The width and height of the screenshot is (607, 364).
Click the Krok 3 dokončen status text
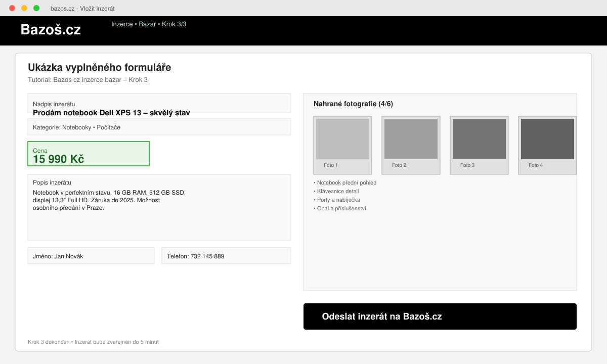pyautogui.click(x=93, y=342)
